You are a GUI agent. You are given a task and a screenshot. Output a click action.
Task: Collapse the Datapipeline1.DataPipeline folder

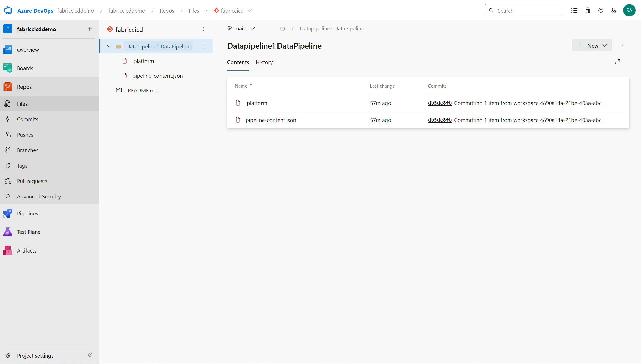pos(109,46)
